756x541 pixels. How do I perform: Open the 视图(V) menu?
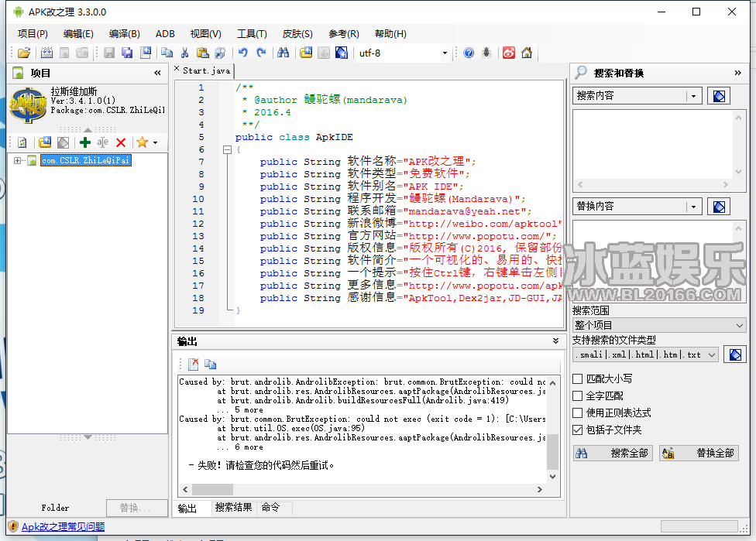pos(206,34)
